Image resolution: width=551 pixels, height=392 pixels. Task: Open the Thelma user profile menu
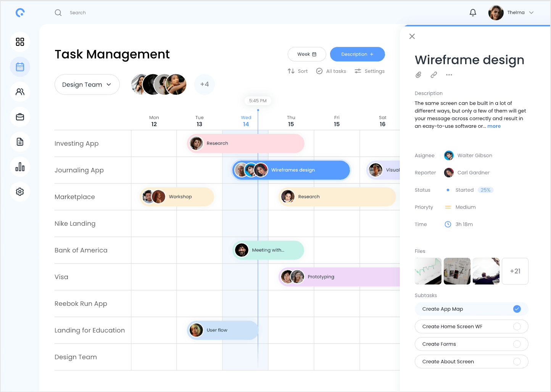[511, 13]
